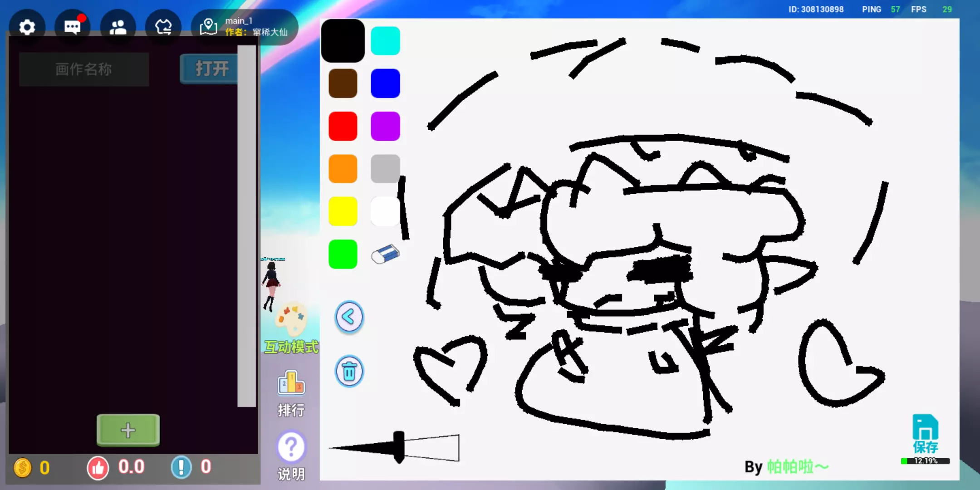
Task: Open the chat messages icon
Action: coord(73,27)
